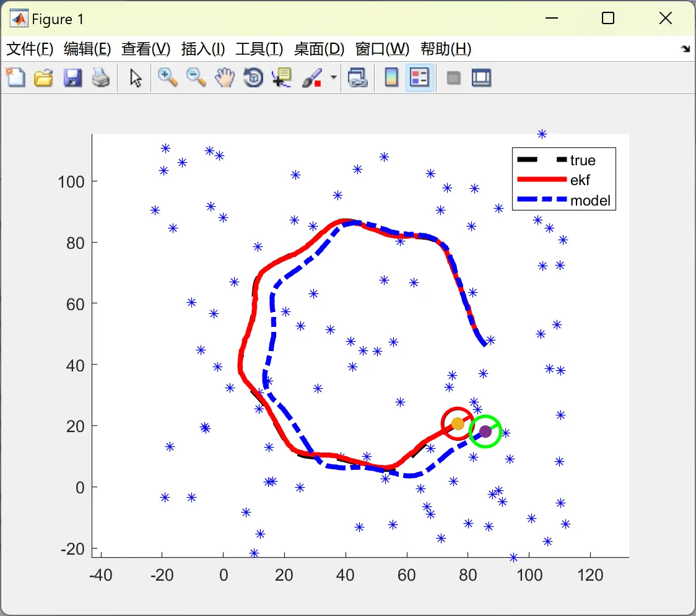This screenshot has height=616, width=696.
Task: Open the 查看(V) menu
Action: click(x=146, y=49)
